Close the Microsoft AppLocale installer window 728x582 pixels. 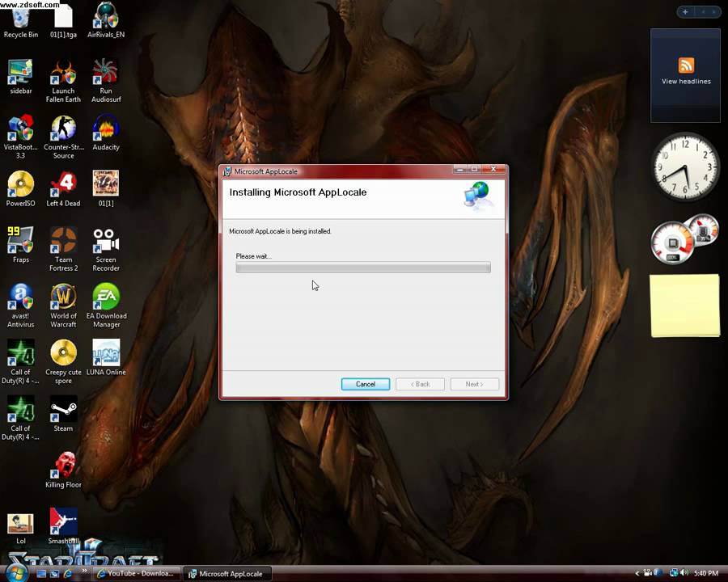tap(493, 170)
